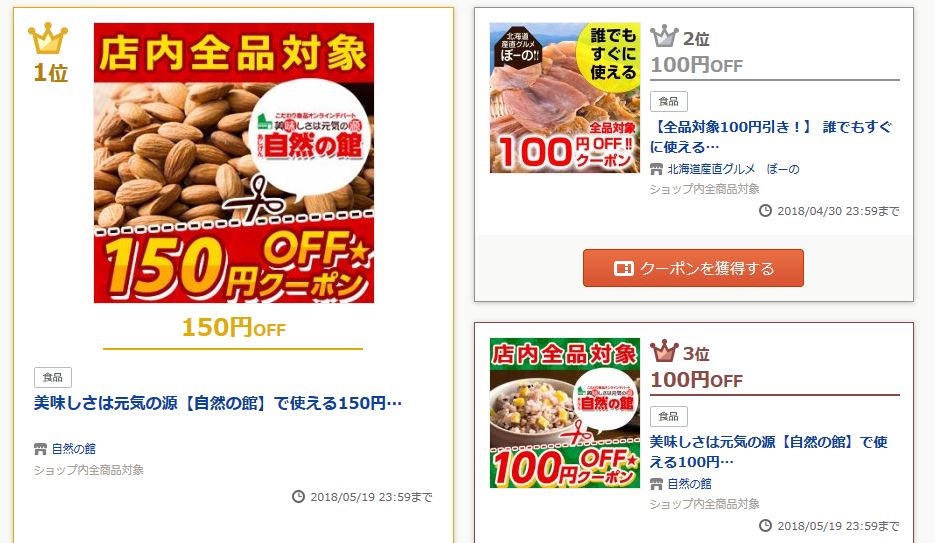Open link 美味しさは元気の源【自然の館】で使える150円…

coord(218,403)
